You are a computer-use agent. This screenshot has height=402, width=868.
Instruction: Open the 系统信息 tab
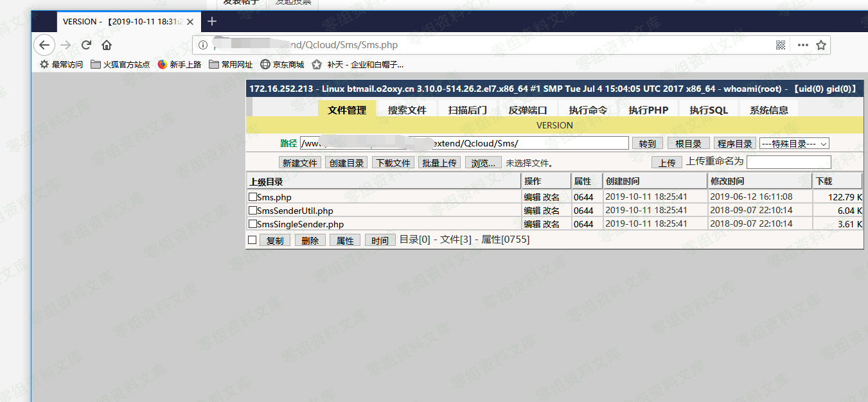[x=768, y=110]
